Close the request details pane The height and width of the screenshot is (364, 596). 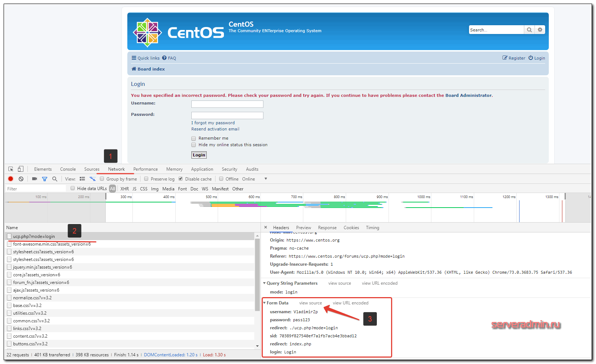coord(266,227)
